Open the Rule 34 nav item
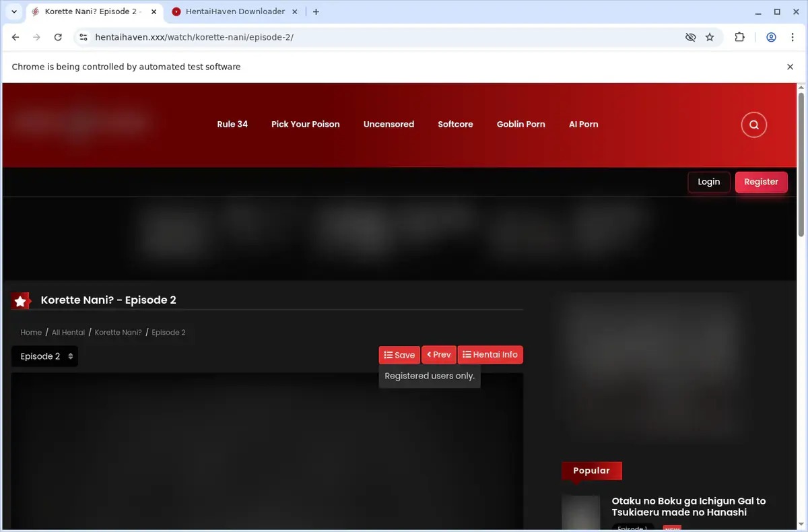This screenshot has height=532, width=808. 232,125
